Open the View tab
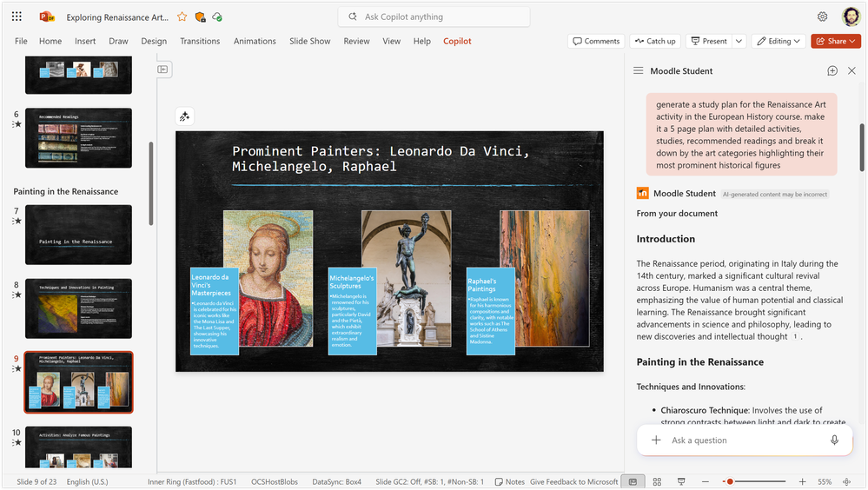The image size is (868, 490). pos(391,41)
